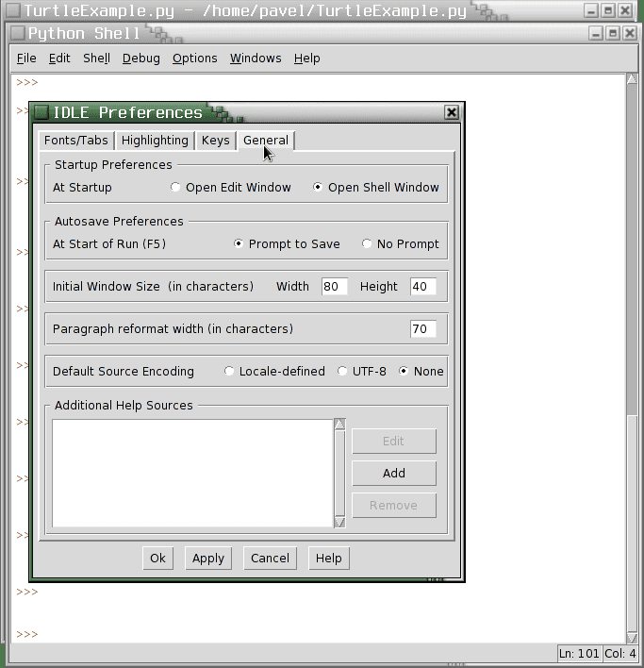644x668 pixels.
Task: Close the Python Shell window
Action: [x=630, y=33]
